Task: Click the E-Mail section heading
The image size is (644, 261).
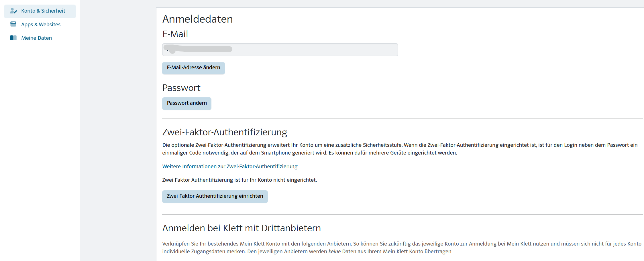Action: [175, 34]
